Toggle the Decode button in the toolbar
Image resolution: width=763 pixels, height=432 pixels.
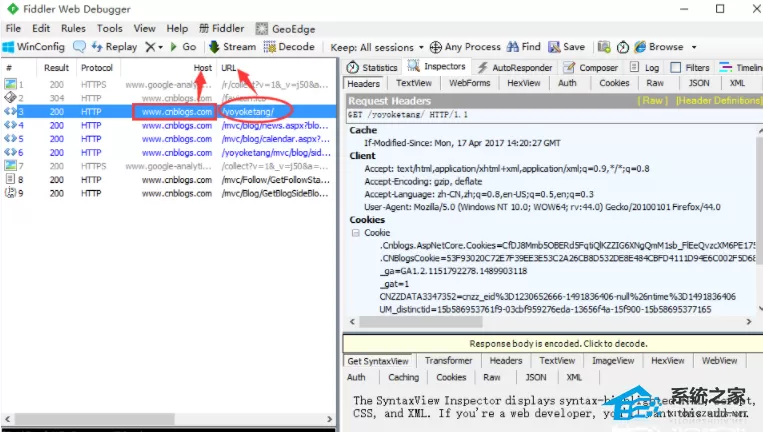(289, 47)
